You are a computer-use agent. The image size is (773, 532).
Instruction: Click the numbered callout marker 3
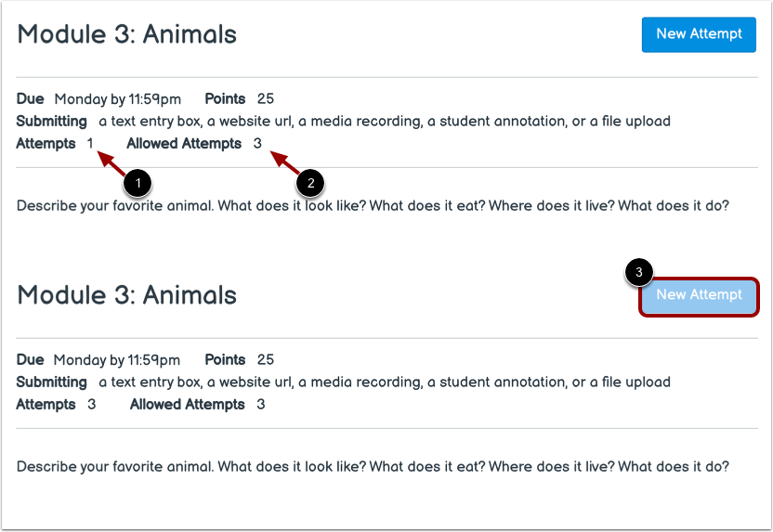638,272
